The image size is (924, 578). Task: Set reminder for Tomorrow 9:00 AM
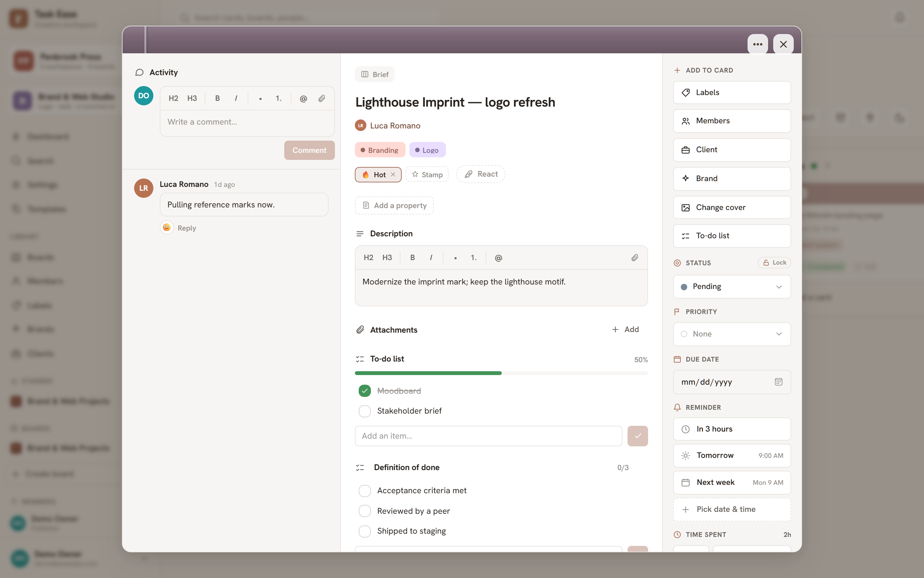[x=732, y=456]
